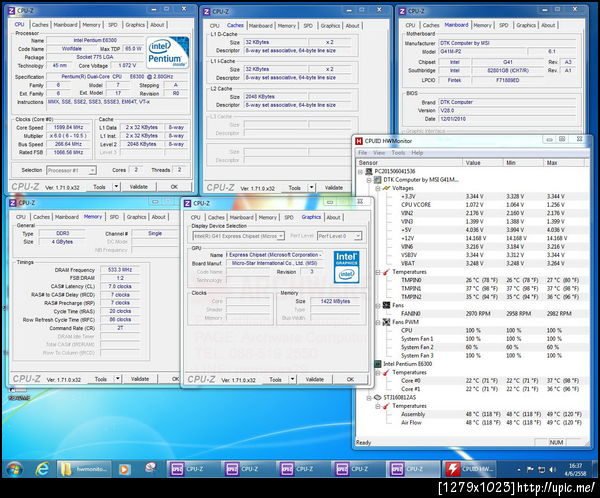This screenshot has width=600, height=498.
Task: Click Validate in the Memory-tab window
Action: [140, 379]
